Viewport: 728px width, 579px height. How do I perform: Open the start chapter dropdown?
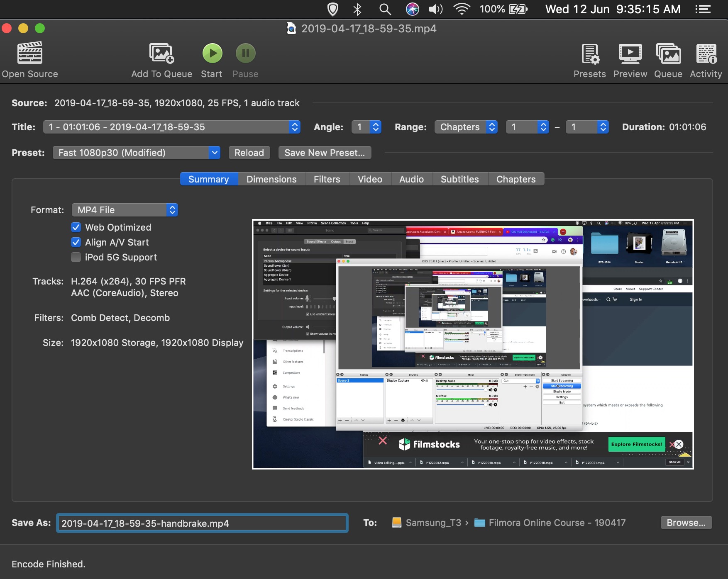point(528,127)
